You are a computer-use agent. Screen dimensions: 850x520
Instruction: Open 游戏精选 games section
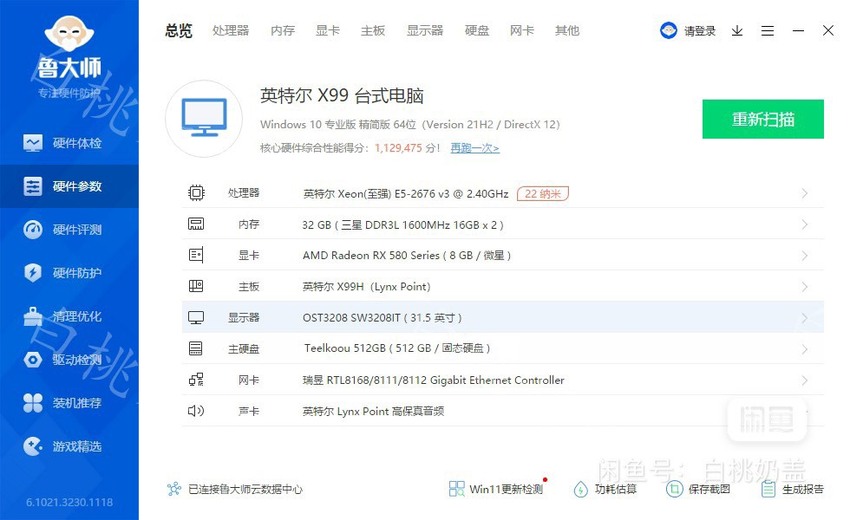(x=69, y=446)
